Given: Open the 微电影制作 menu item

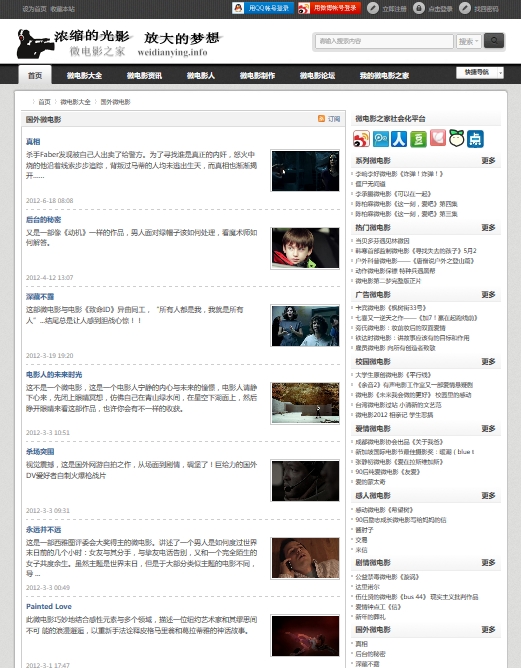Looking at the screenshot, I should tap(257, 75).
